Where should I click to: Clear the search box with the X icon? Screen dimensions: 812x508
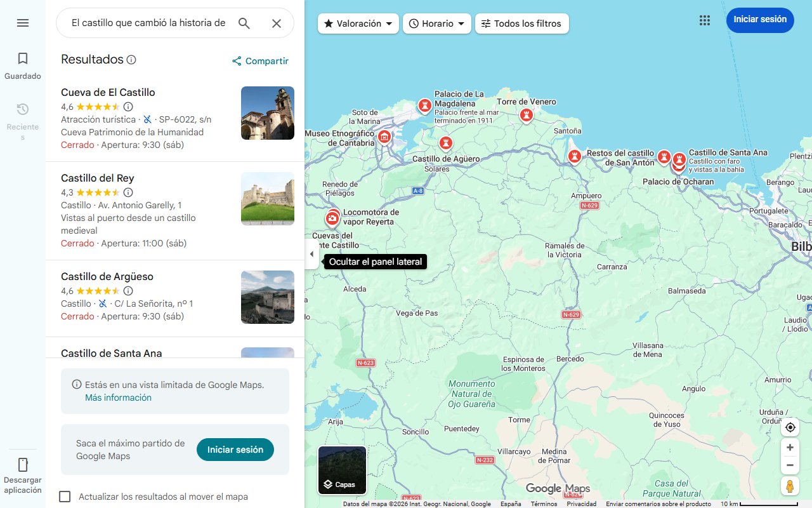pos(277,23)
